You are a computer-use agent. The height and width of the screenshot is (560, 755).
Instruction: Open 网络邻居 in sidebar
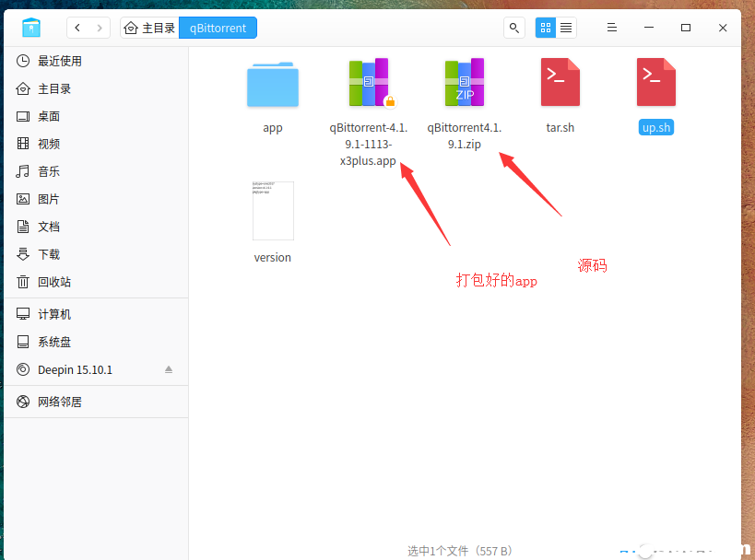tap(96, 402)
